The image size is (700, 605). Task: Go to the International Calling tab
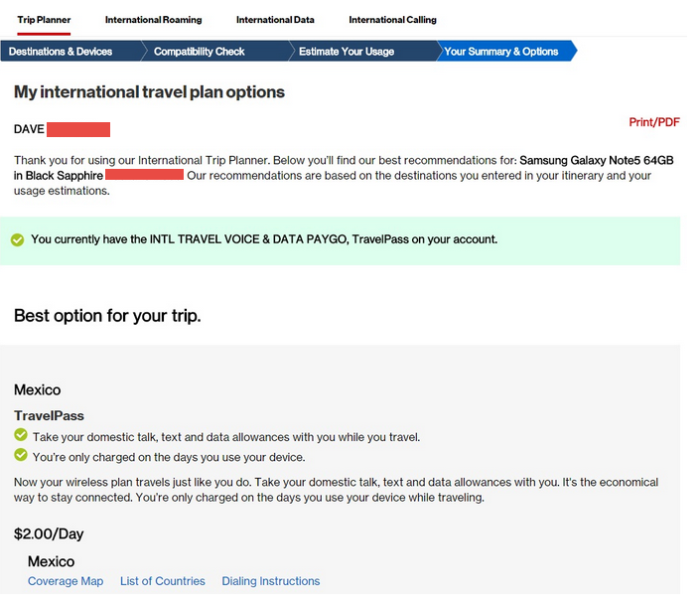coord(392,20)
